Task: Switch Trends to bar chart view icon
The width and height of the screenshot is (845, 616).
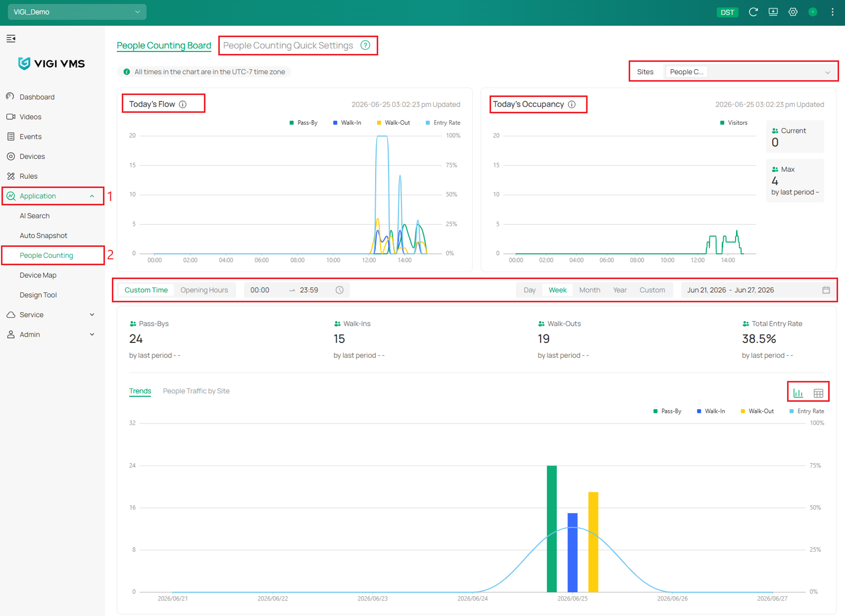Action: pyautogui.click(x=798, y=393)
